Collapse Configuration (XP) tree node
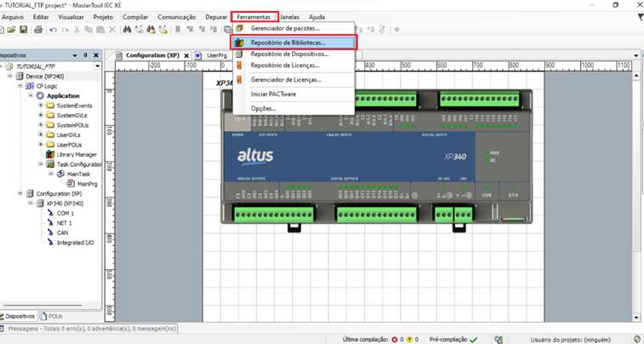Screen dimensions: 644x344 point(20,193)
